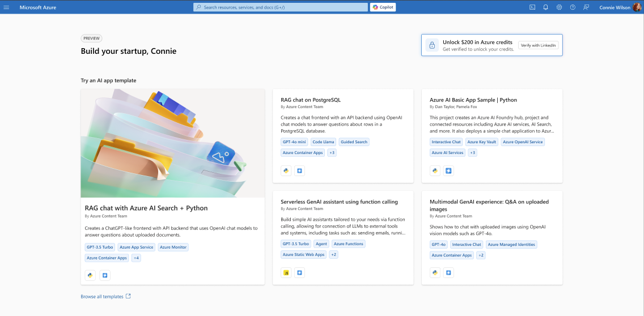
Task: Select Azure Container Apps tag on RAG chat on PostgreSQL
Action: [303, 153]
